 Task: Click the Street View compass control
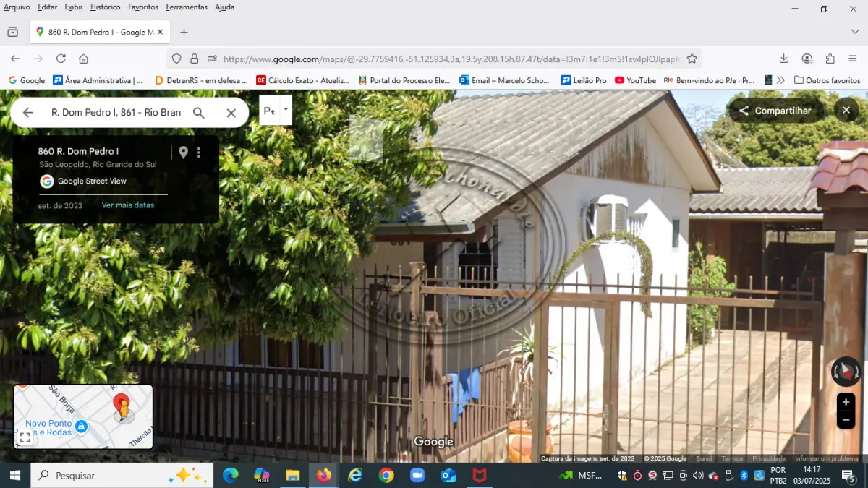(x=846, y=372)
